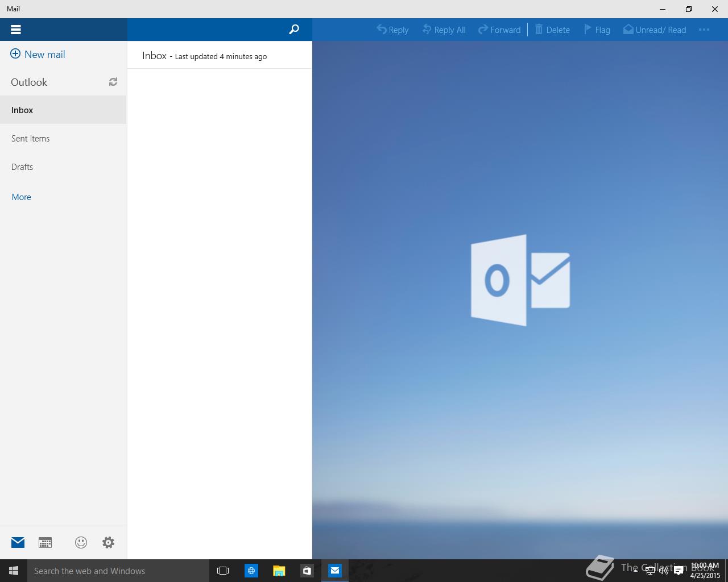Flag the message with Flag button
The image size is (728, 582).
click(597, 30)
